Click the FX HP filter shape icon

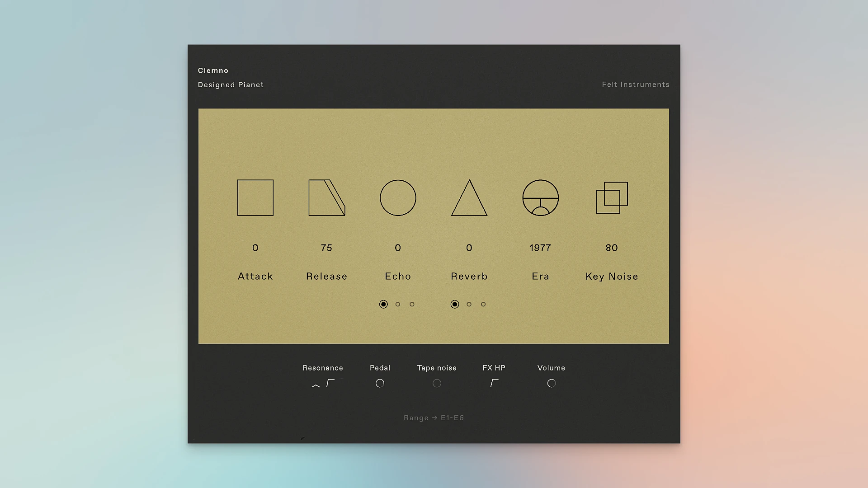(x=494, y=383)
